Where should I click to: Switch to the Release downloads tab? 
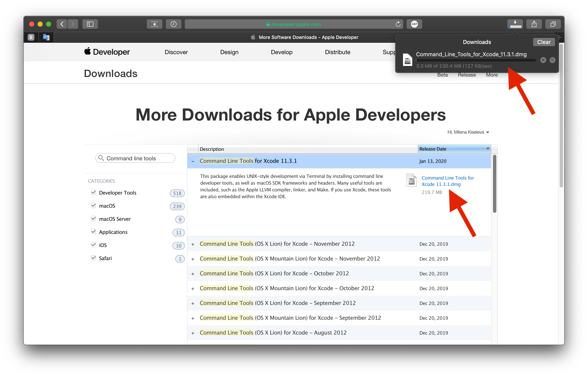467,75
